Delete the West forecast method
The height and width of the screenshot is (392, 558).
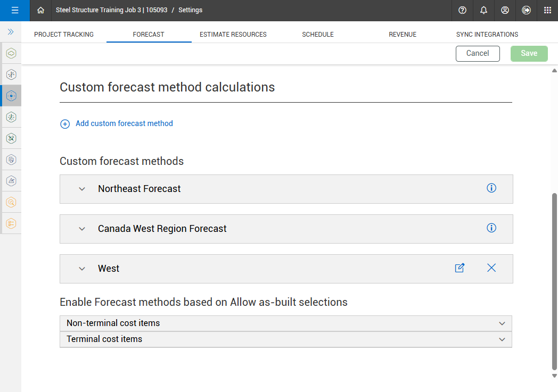coord(491,268)
